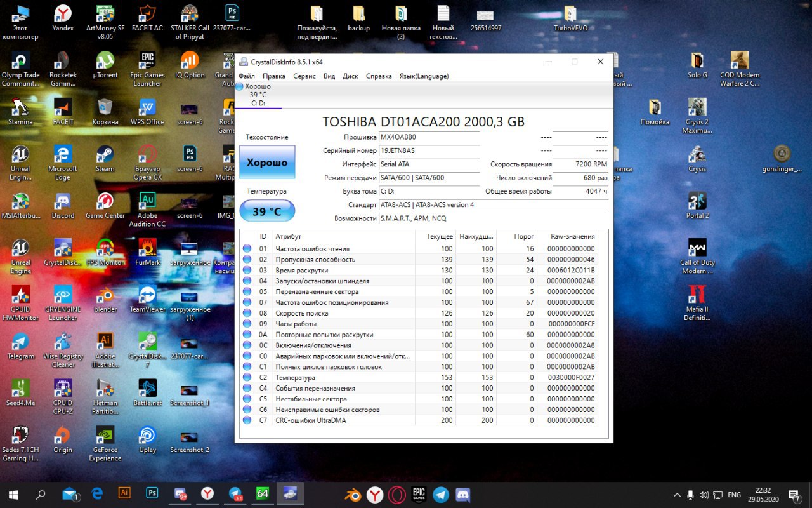Open GeForce Experience desktop icon

[105, 444]
